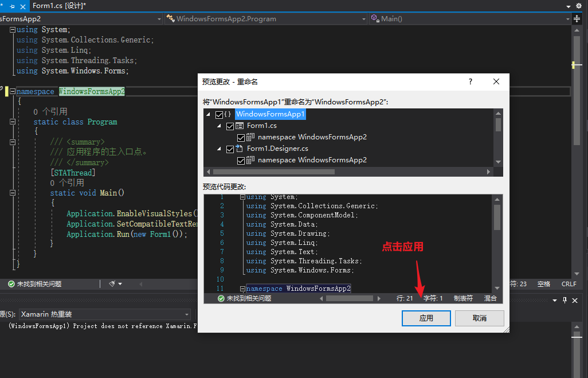Collapse the WindowsFormsApp1 tree node
Viewport: 588px width, 378px height.
coord(209,114)
